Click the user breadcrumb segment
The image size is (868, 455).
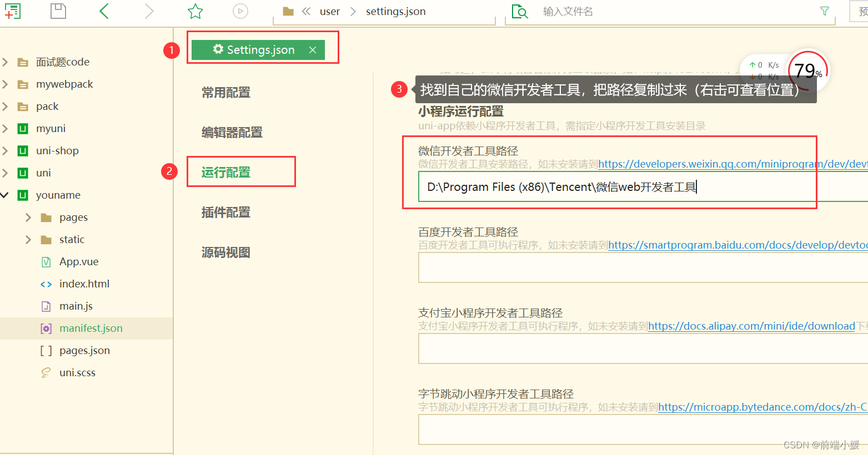pos(330,11)
